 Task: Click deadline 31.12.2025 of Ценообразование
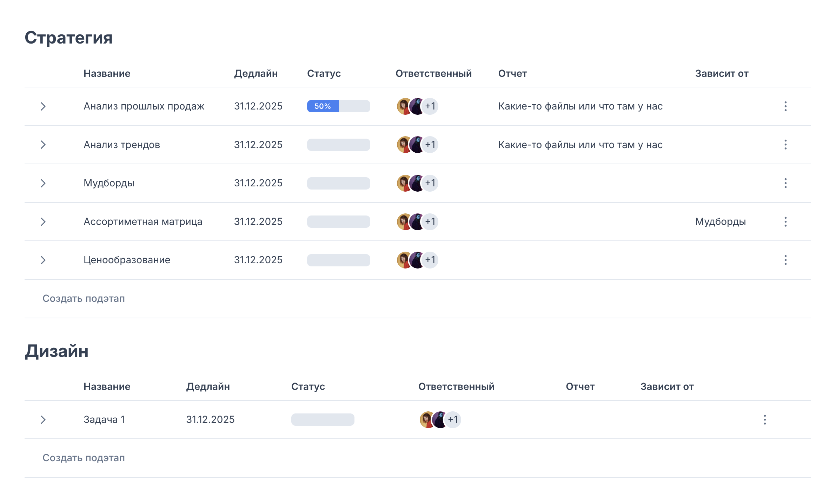pos(258,260)
